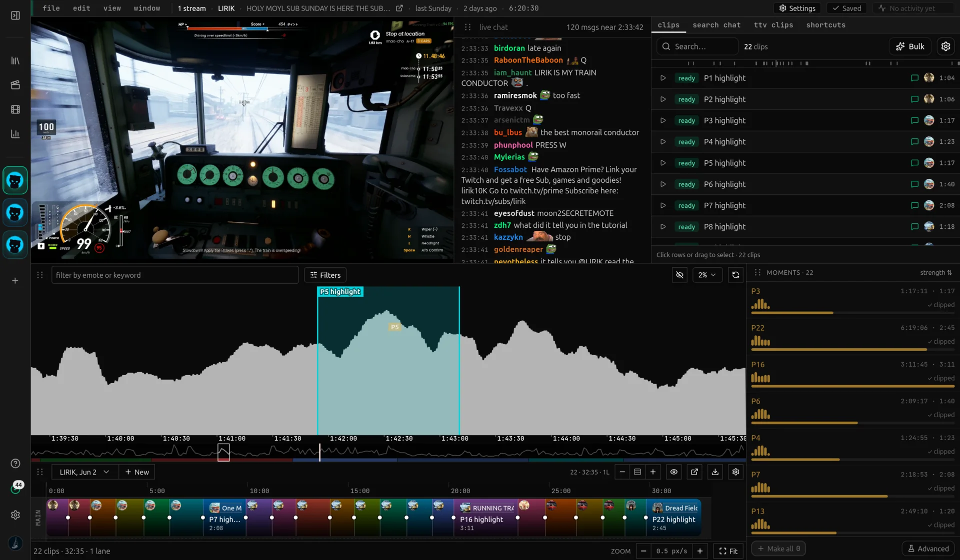Switch to the shortcuts tab
The height and width of the screenshot is (560, 960).
825,25
